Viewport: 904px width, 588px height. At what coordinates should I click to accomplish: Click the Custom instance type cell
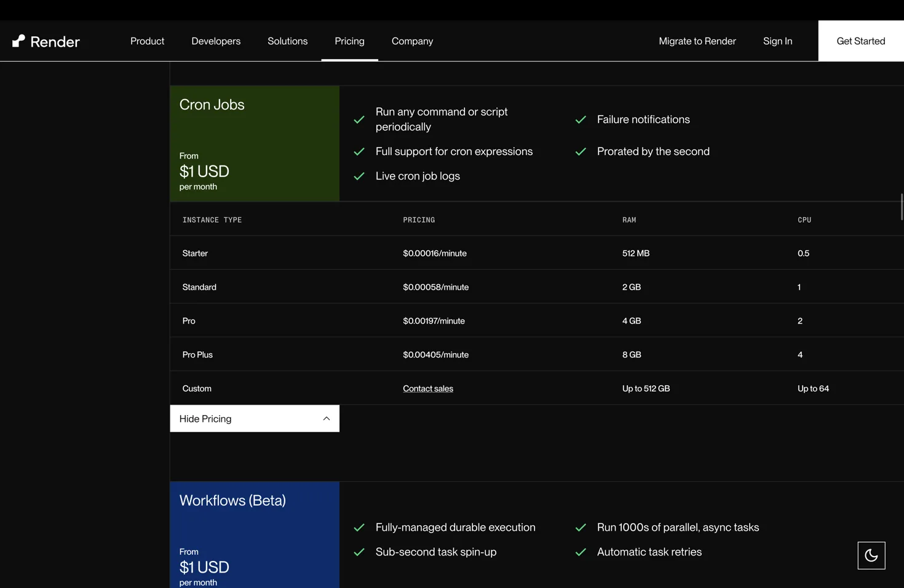click(x=197, y=389)
